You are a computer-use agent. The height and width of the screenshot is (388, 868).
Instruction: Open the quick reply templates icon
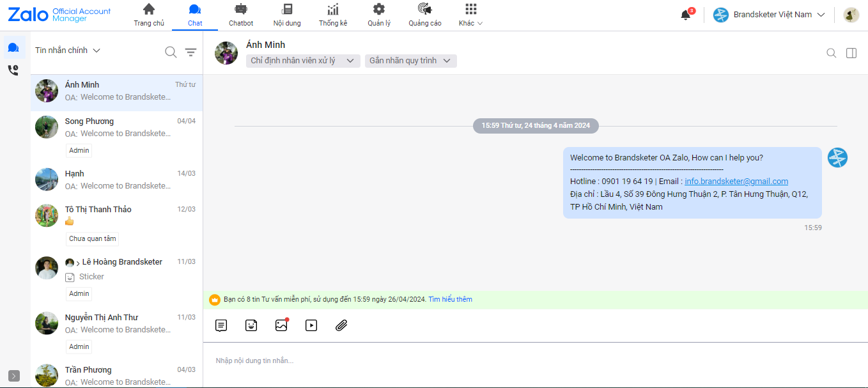tap(221, 325)
